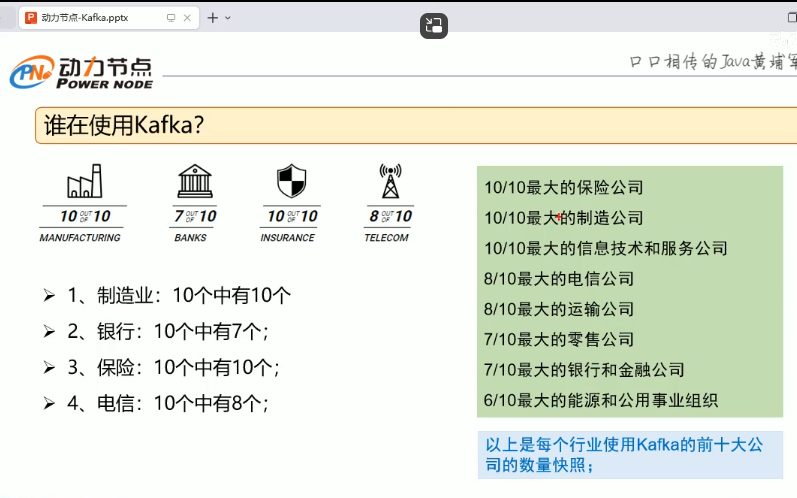Click the Power Node logo
This screenshot has width=797, height=498.
click(x=81, y=72)
